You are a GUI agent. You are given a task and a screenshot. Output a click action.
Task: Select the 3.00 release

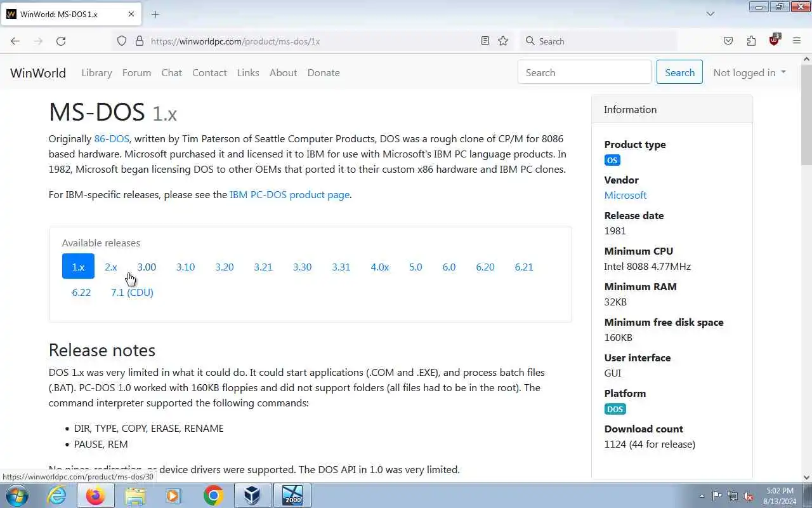pyautogui.click(x=147, y=267)
